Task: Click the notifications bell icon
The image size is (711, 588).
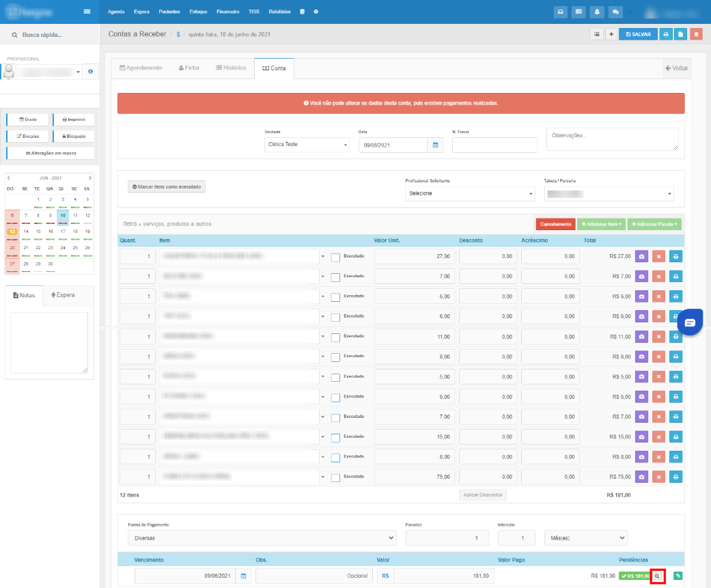Action: click(x=597, y=12)
